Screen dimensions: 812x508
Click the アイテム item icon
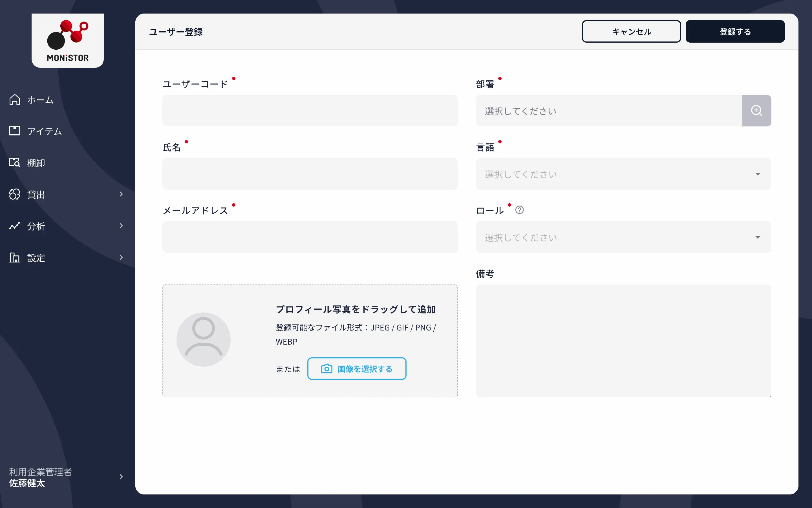[14, 131]
